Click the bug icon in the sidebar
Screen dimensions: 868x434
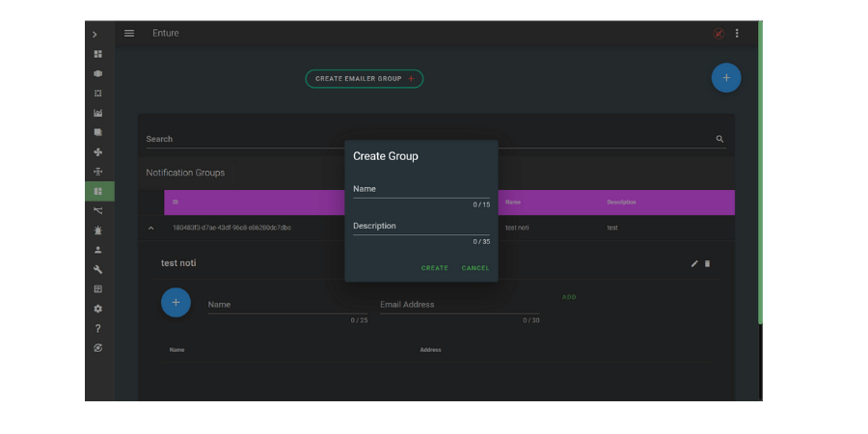[x=98, y=231]
